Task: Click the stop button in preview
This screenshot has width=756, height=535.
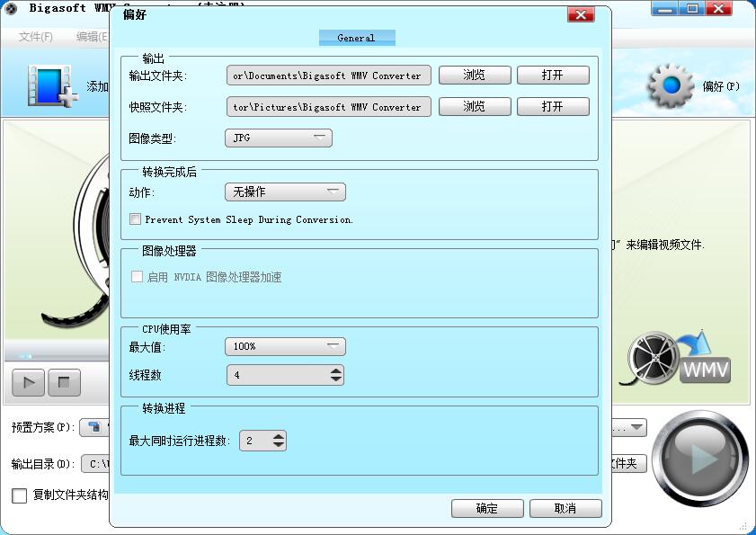Action: tap(64, 382)
